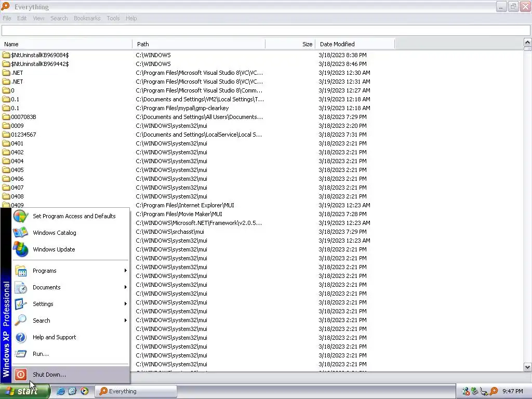Select the 0402 folder row
This screenshot has width=532, height=399.
[198, 152]
